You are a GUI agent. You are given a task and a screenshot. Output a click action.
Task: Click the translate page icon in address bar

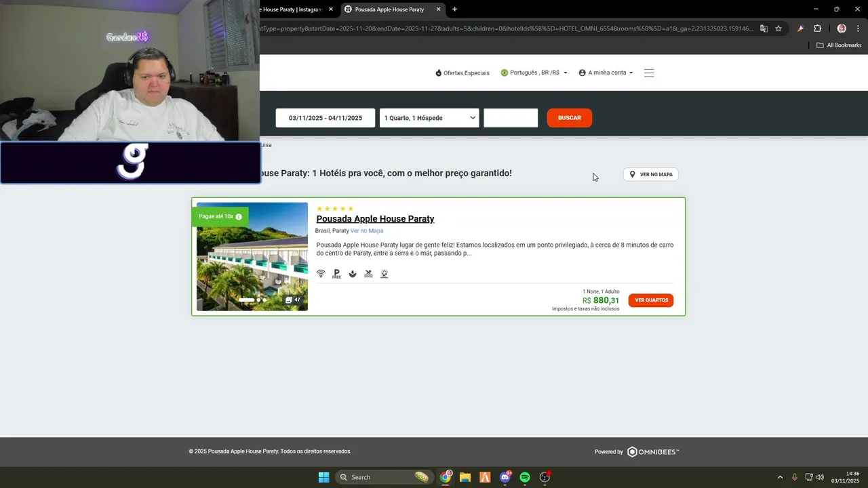coord(764,28)
